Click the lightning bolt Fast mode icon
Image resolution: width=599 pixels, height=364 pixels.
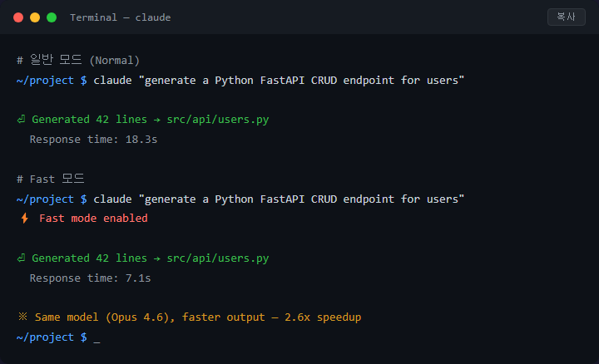24,219
